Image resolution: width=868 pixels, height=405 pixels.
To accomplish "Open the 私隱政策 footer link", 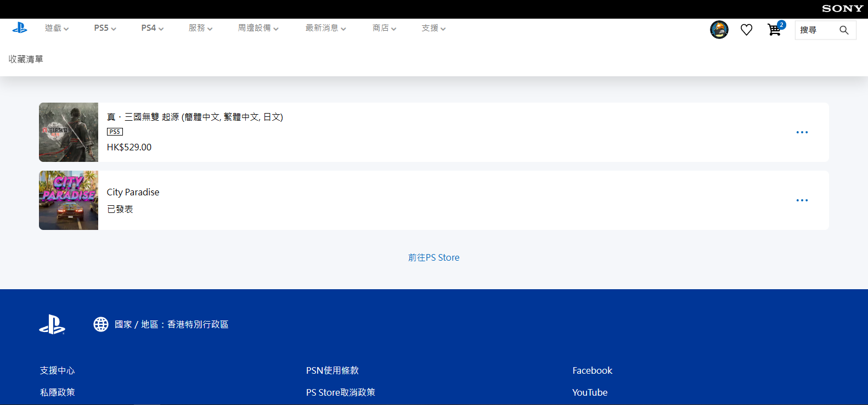I will 57,392.
